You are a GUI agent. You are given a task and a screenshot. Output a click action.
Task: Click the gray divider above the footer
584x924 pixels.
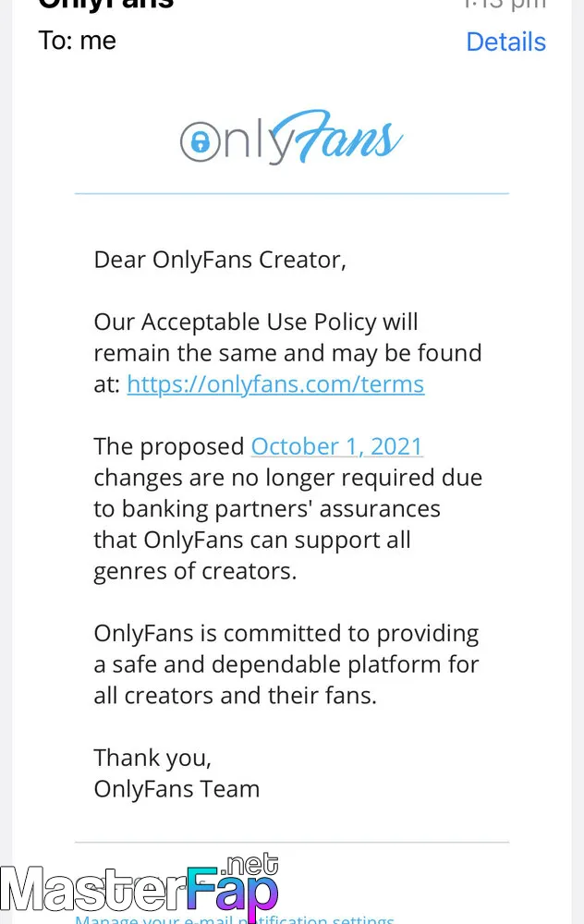(x=292, y=843)
